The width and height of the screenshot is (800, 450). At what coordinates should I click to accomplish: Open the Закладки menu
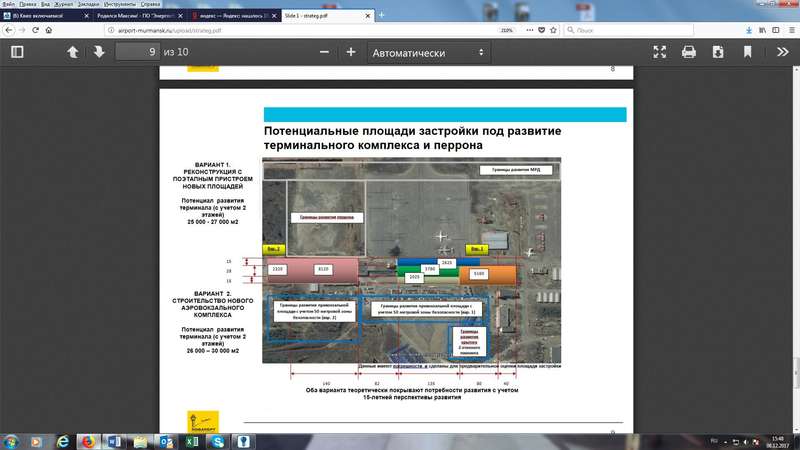[x=88, y=4]
